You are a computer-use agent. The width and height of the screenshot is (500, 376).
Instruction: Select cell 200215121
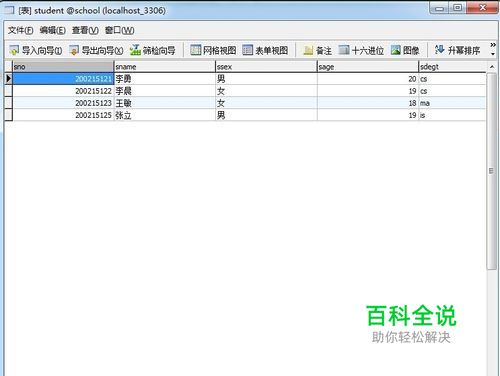tap(63, 79)
